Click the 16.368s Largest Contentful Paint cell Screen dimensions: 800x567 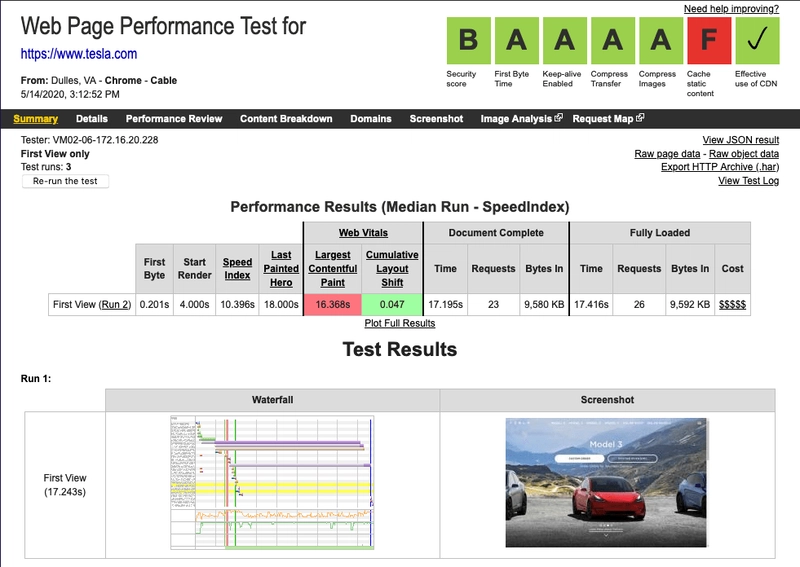point(333,305)
